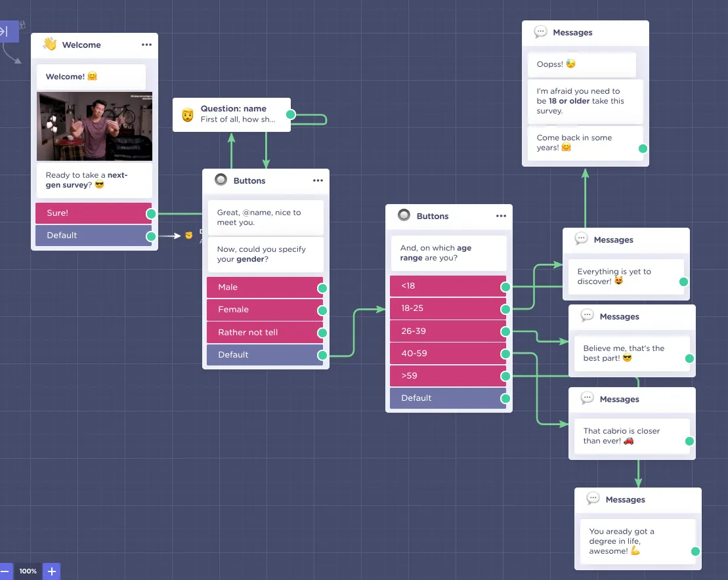Open the Welcome block three-dot menu
This screenshot has width=728, height=580.
[x=146, y=45]
